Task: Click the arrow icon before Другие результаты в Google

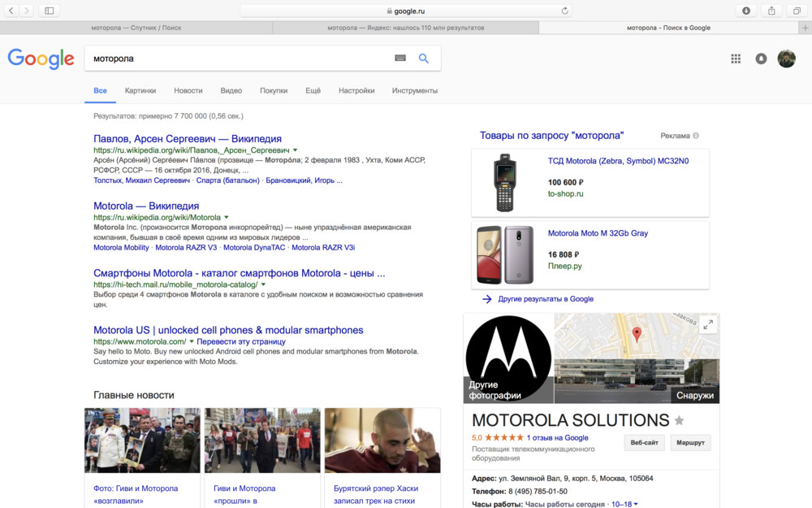Action: pyautogui.click(x=486, y=299)
